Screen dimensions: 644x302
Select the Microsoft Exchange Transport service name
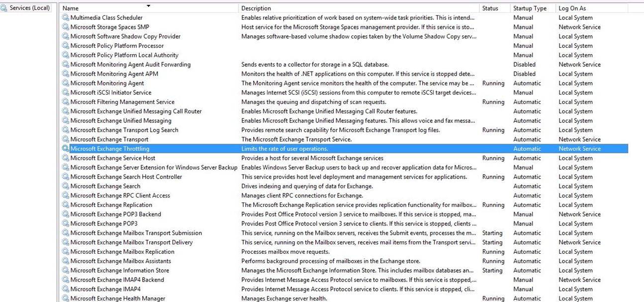click(109, 139)
